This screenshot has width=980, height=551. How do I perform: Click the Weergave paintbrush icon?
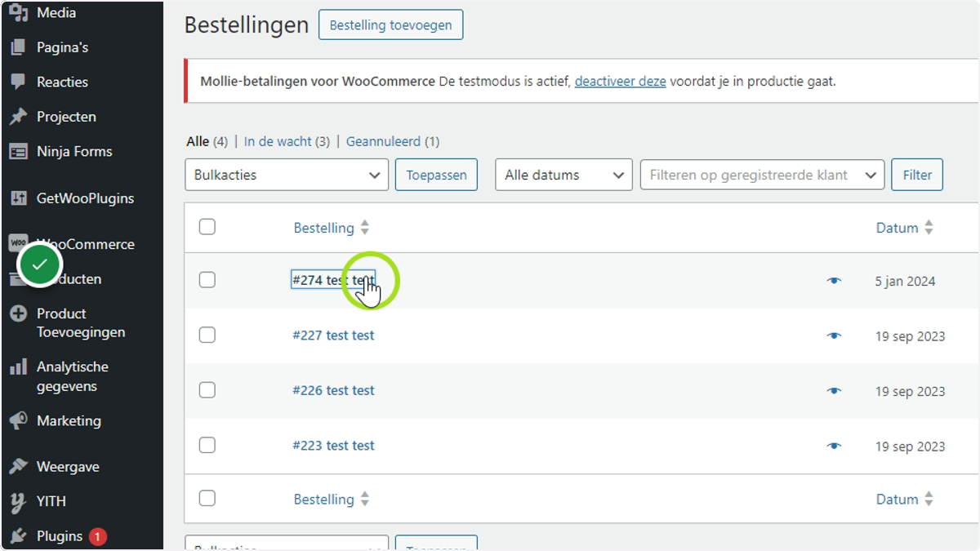click(x=18, y=467)
